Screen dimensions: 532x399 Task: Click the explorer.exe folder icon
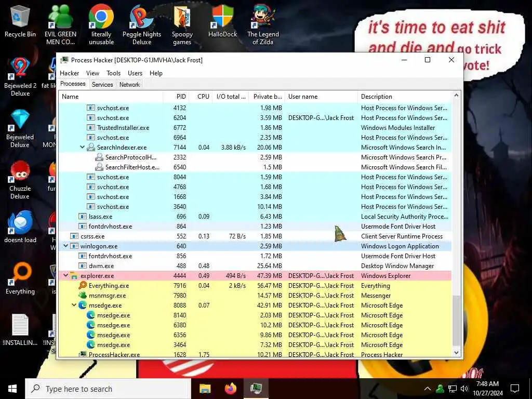(74, 276)
